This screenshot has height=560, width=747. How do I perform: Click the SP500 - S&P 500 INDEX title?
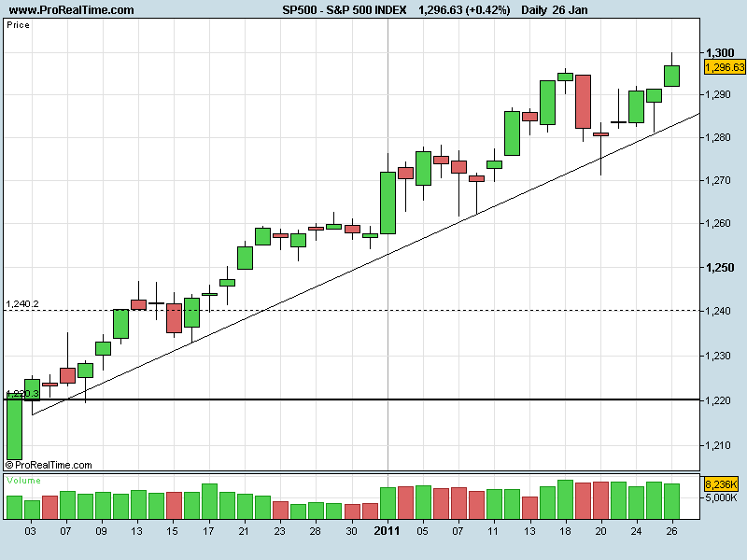tap(344, 10)
